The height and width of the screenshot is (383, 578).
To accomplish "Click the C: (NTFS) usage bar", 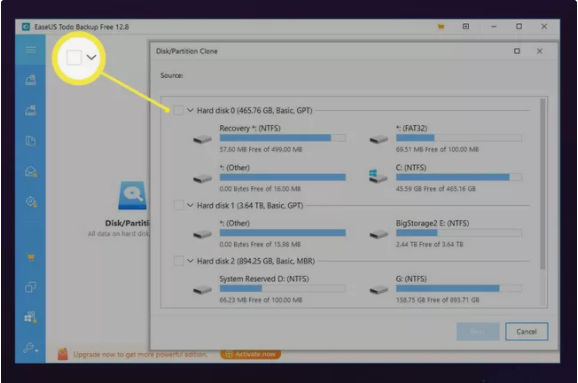I will 459,177.
